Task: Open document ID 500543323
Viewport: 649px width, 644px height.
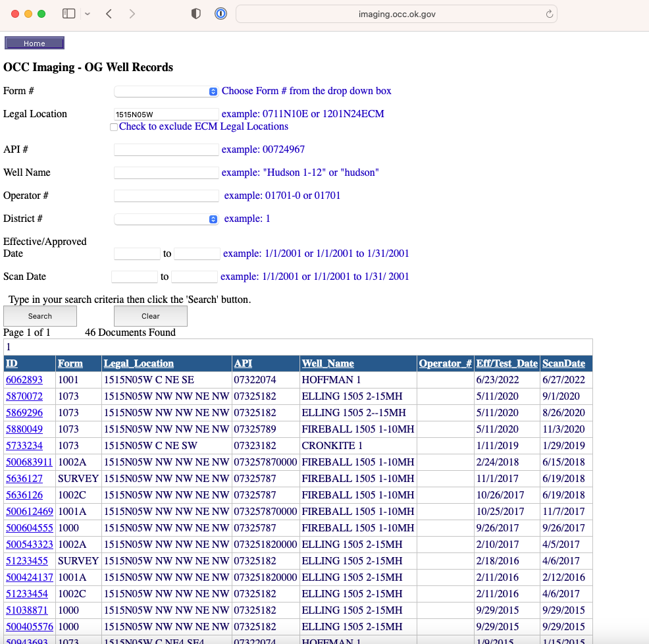Action: click(30, 545)
